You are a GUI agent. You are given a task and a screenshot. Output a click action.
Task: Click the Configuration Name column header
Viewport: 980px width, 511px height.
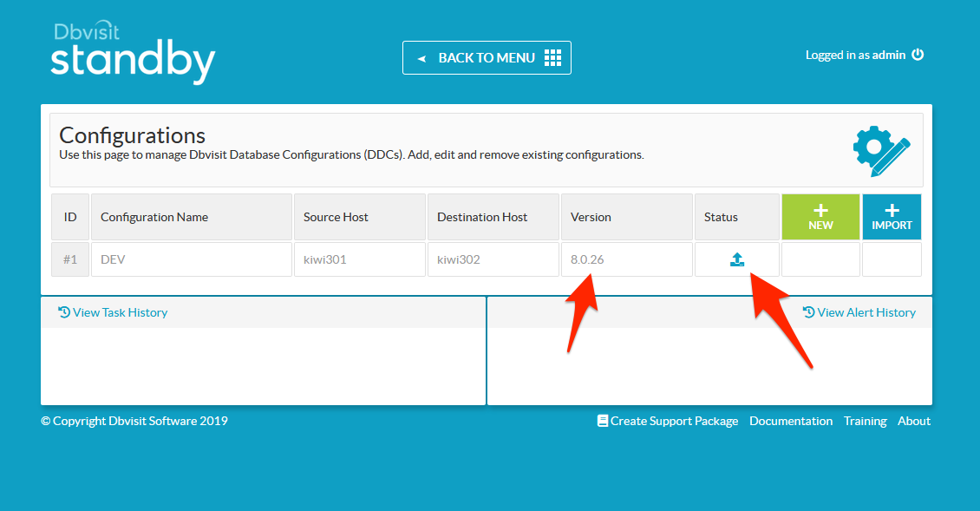(192, 217)
